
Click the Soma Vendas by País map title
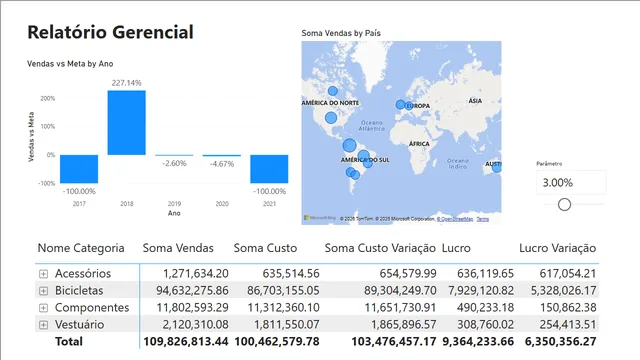click(x=341, y=33)
